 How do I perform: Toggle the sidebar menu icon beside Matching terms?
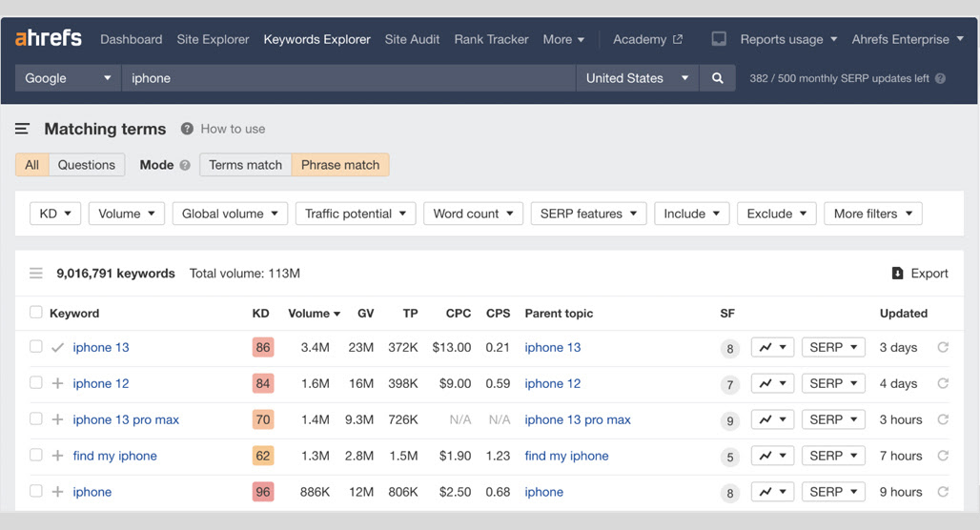pyautogui.click(x=22, y=129)
